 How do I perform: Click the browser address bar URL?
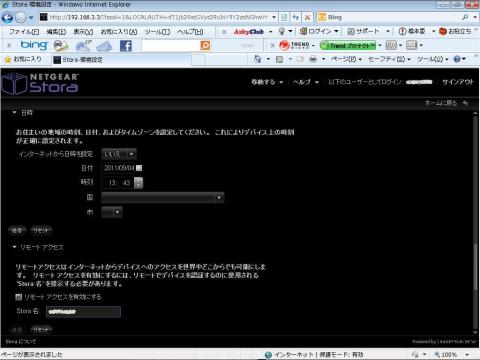158,17
